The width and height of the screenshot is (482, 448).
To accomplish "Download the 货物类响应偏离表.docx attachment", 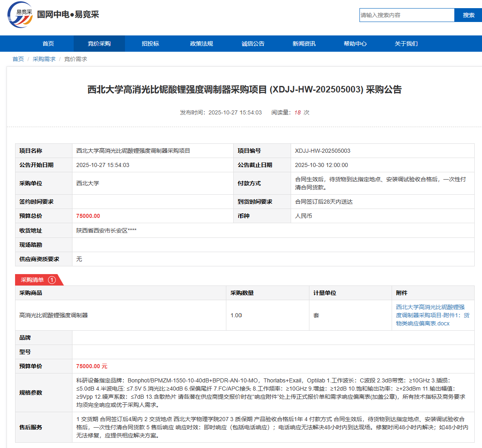I will 432,315.
